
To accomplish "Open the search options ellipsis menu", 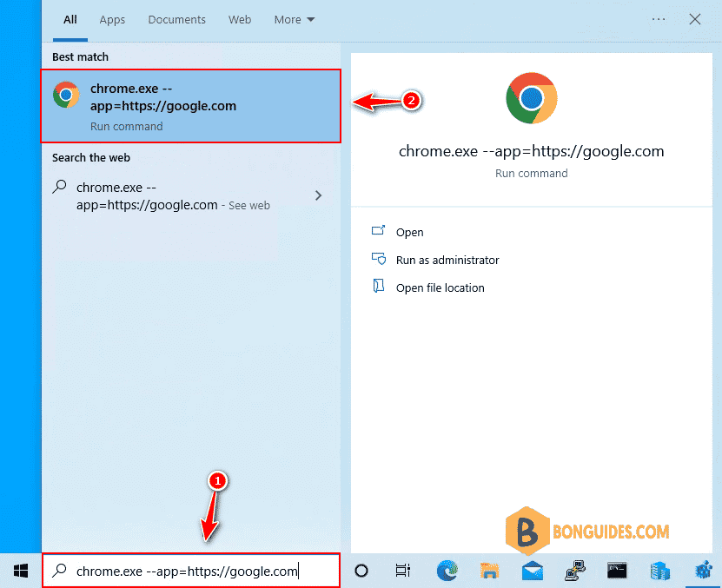I will coord(659,19).
